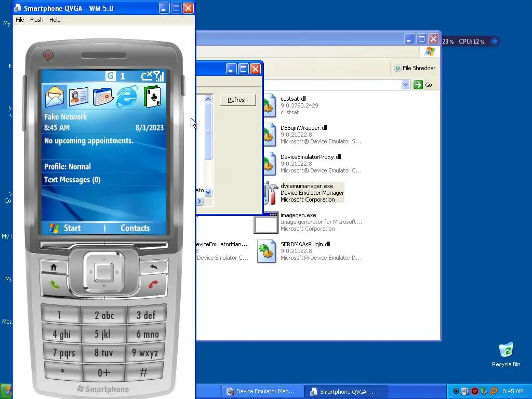The height and width of the screenshot is (399, 532).
Task: Click the SERDMAAsPlugin.dll file icon
Action: [267, 251]
